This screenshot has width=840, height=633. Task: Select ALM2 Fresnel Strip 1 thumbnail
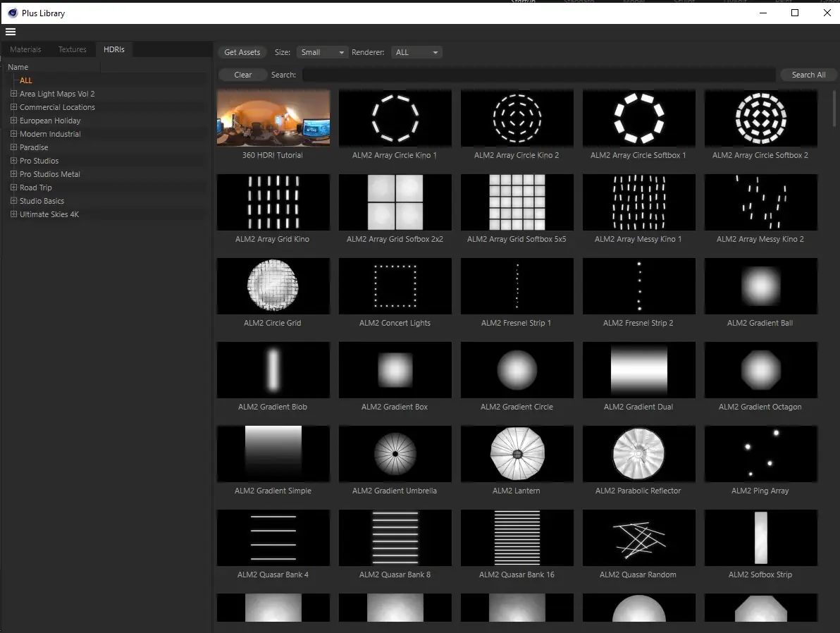tap(517, 286)
